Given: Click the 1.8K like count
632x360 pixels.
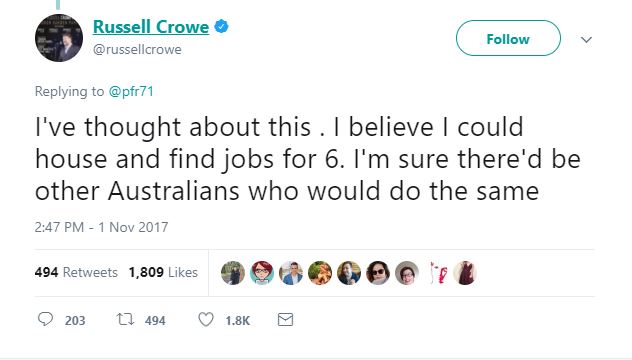Looking at the screenshot, I should [x=237, y=321].
